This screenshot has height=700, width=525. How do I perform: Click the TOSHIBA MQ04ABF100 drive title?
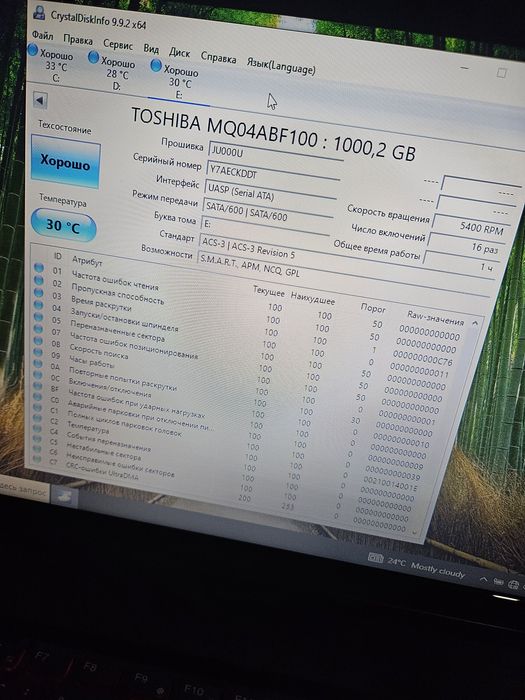[273, 135]
